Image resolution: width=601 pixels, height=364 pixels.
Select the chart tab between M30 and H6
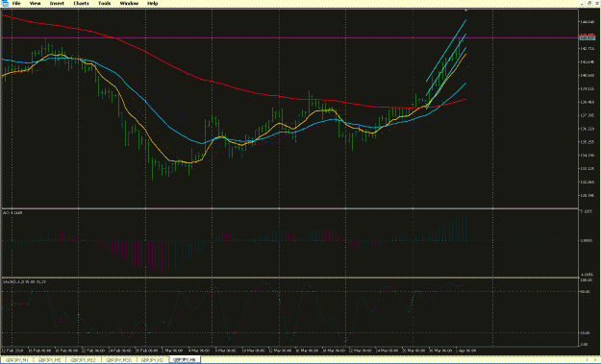(x=152, y=360)
